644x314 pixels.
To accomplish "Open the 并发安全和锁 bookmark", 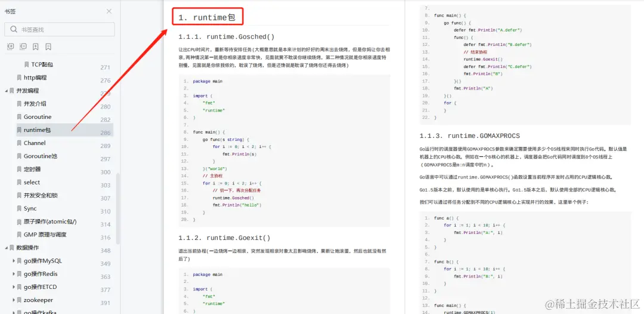I will click(41, 196).
